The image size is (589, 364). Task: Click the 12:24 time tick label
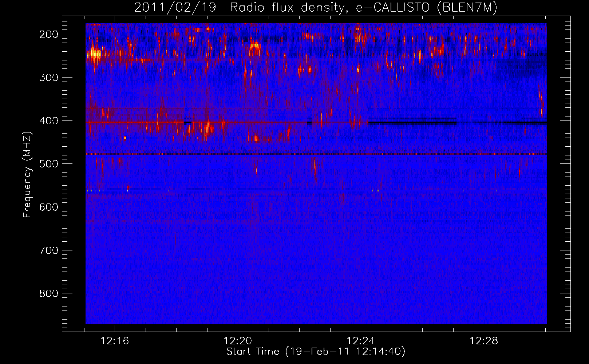click(x=361, y=341)
